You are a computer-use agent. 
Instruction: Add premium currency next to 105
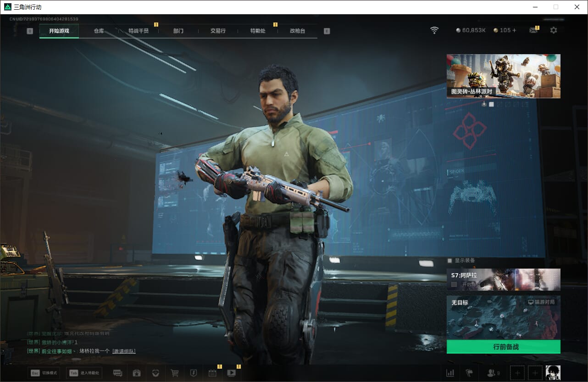pos(514,30)
